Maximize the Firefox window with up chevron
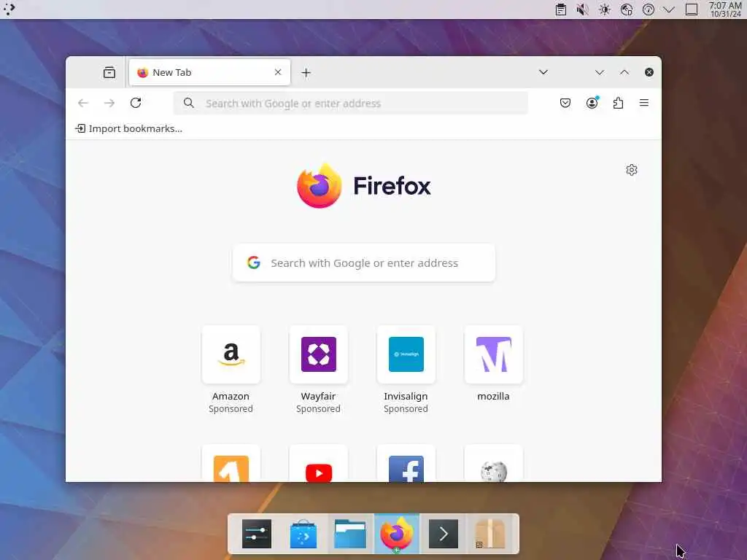Screen dimensions: 747x560 pos(624,72)
